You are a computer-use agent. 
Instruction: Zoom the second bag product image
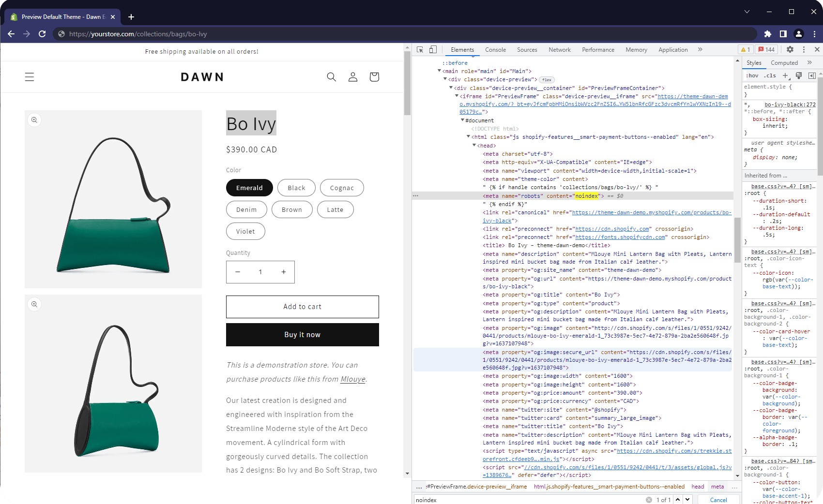tap(34, 304)
